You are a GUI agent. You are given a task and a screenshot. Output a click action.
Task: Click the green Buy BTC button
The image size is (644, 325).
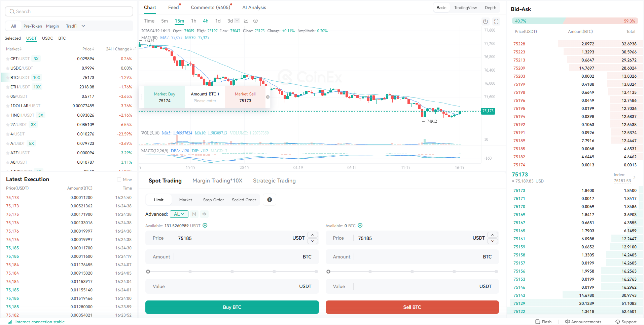click(232, 307)
